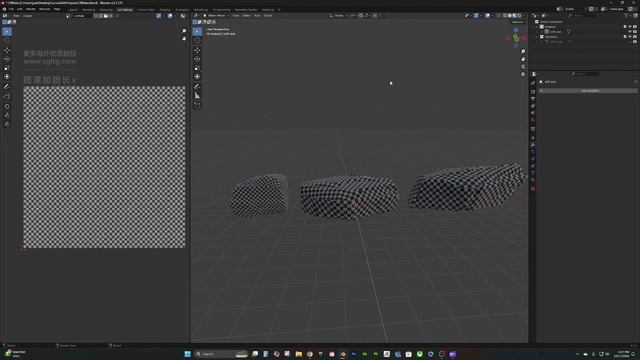Open the Windows Start menu
Viewport: 640px width, 360px height.
coord(187,354)
